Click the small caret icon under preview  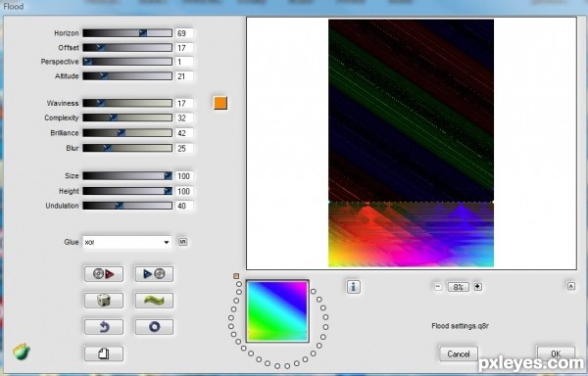click(571, 287)
